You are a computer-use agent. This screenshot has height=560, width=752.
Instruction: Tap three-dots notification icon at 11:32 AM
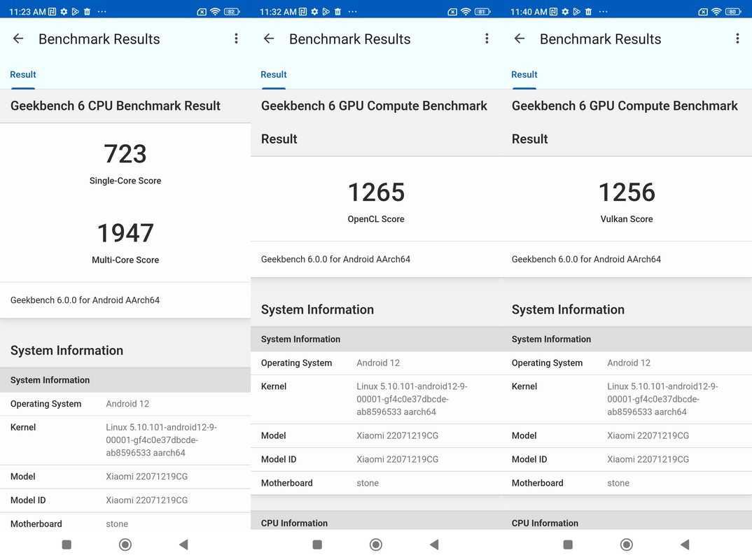tap(352, 11)
